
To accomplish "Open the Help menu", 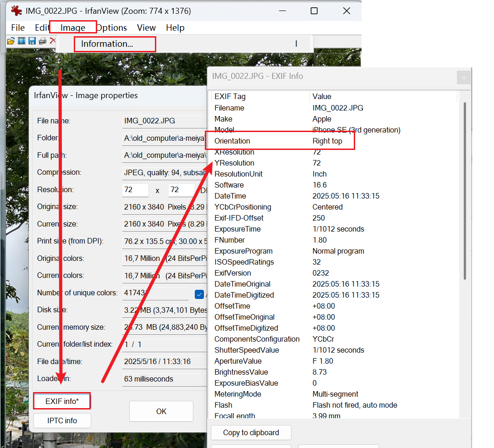I will (x=175, y=28).
